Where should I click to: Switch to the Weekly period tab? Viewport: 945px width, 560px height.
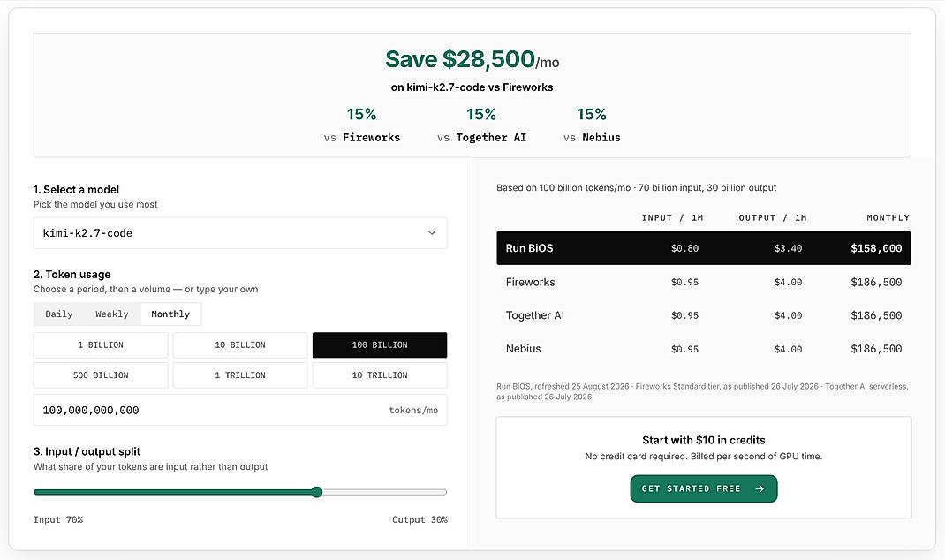112,314
